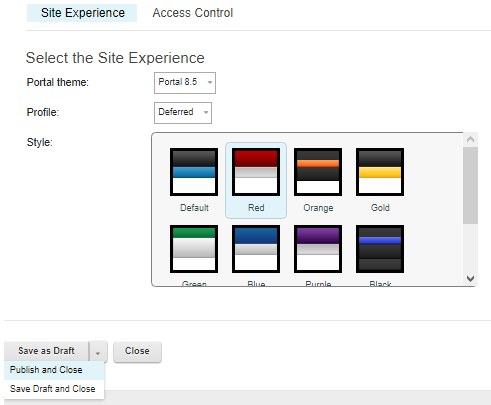Click the style list scrollbar thumb
The width and height of the screenshot is (491, 405).
[470, 185]
